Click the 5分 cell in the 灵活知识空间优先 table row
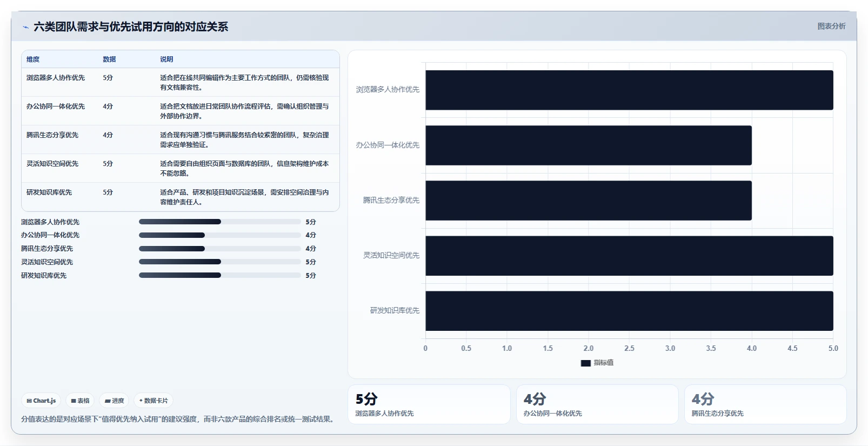This screenshot has height=446, width=868. point(108,164)
